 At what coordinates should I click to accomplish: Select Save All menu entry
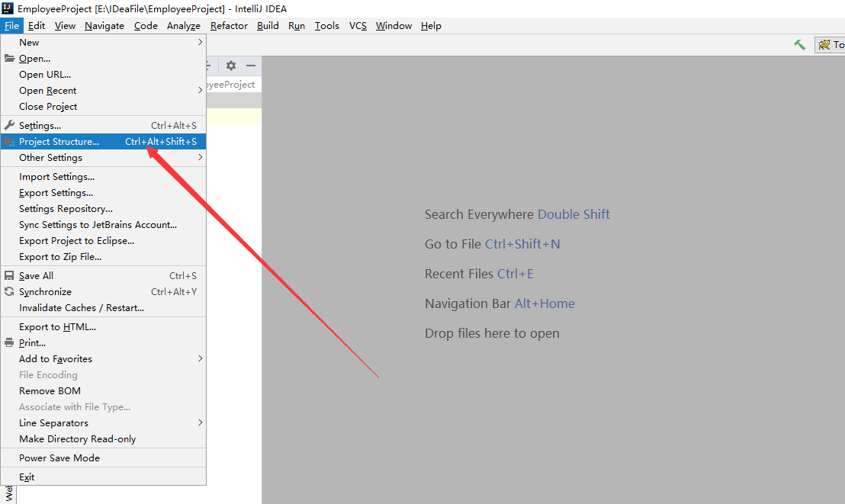click(104, 275)
